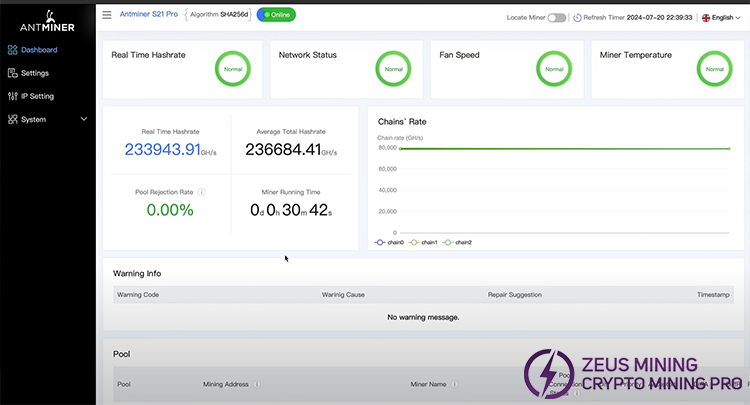
Task: Open the Dashboard page in sidebar
Action: coord(38,49)
